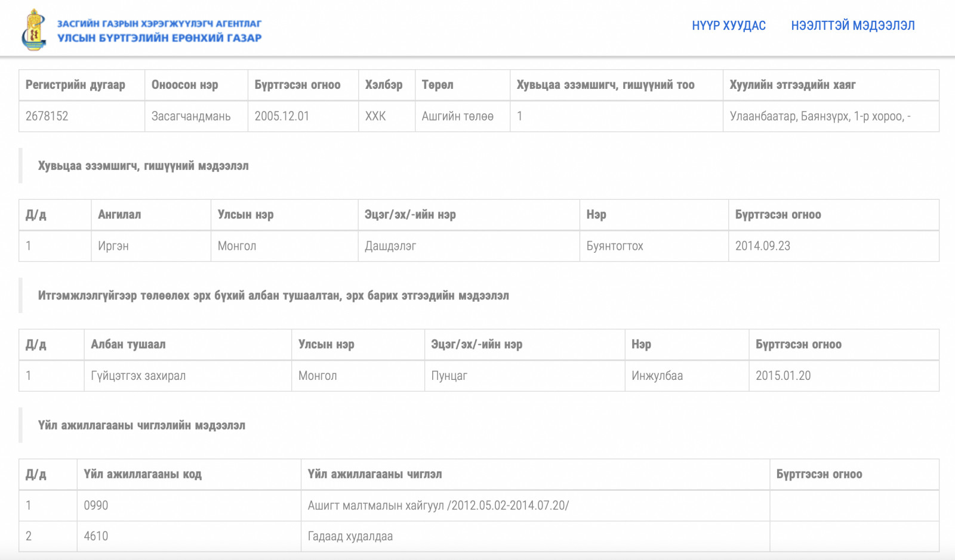Screen dimensions: 955x560
Task: Click the Нэр header in the officer table
Action: (641, 344)
